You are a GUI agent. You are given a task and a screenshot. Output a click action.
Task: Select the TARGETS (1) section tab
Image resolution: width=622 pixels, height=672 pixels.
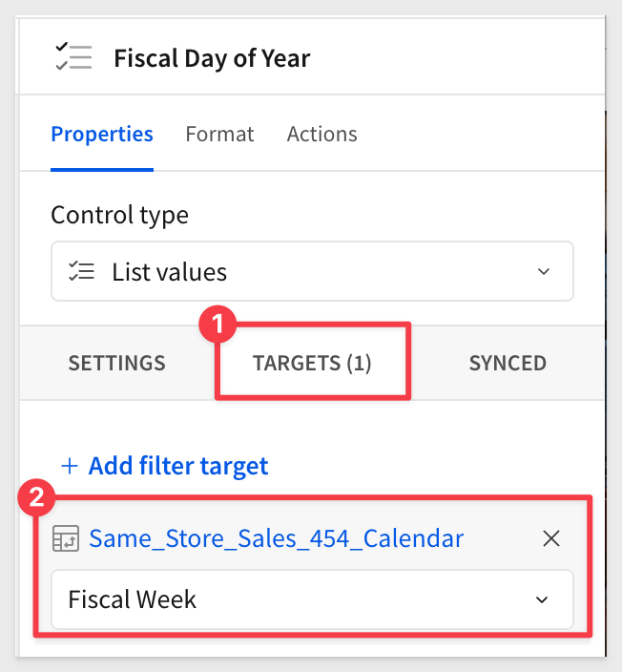[x=312, y=363]
